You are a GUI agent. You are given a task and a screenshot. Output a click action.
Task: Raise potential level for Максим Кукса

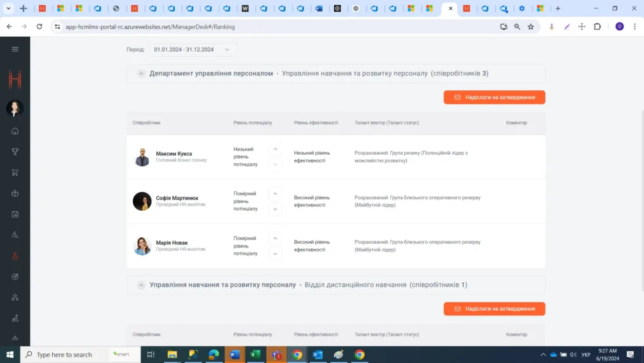coord(275,150)
